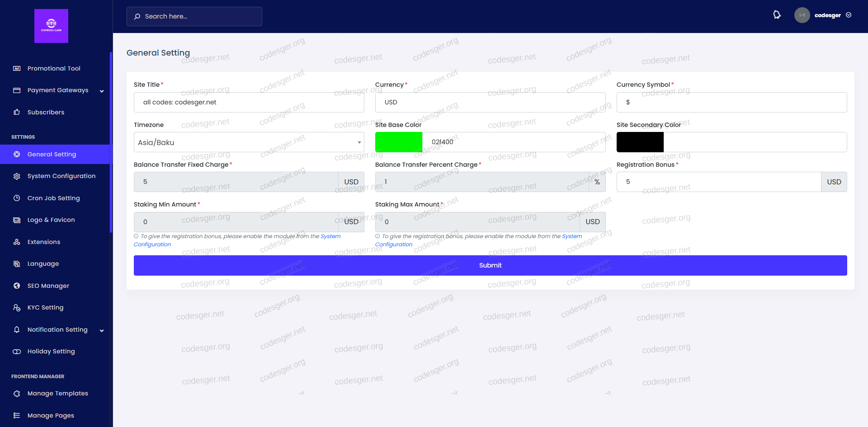Click the SEO Manager globe icon
Screen dimensions: 868x427
[x=17, y=286]
